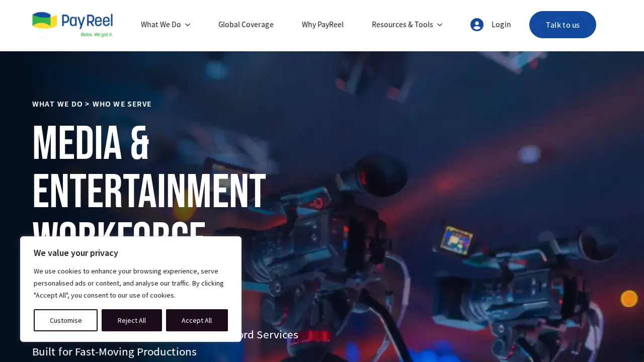Click the WHO WE SERVE breadcrumb

point(122,104)
